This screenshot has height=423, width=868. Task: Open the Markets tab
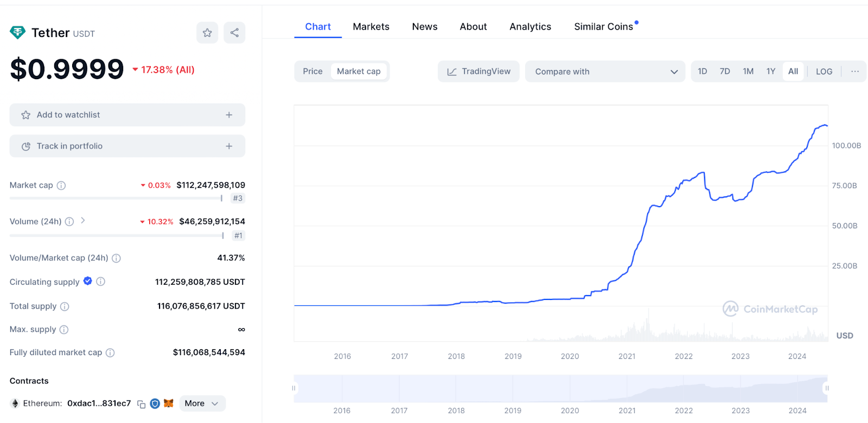point(371,27)
